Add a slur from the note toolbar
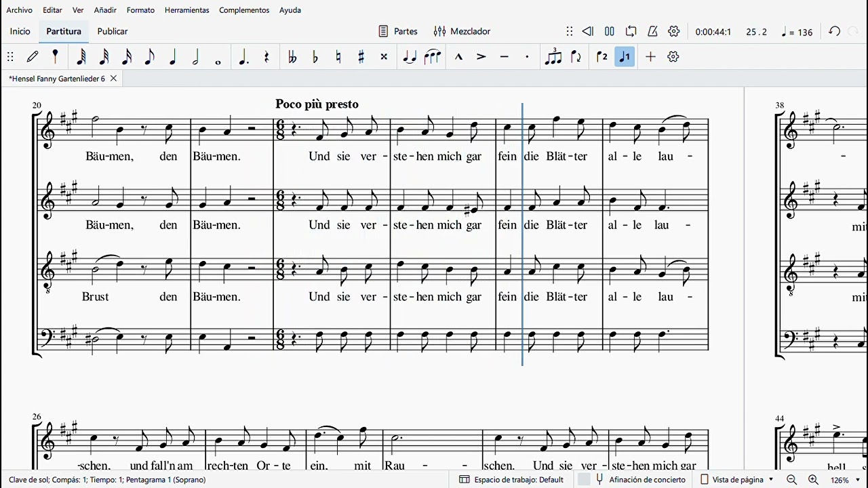Screen dimensions: 868x488 [433, 57]
